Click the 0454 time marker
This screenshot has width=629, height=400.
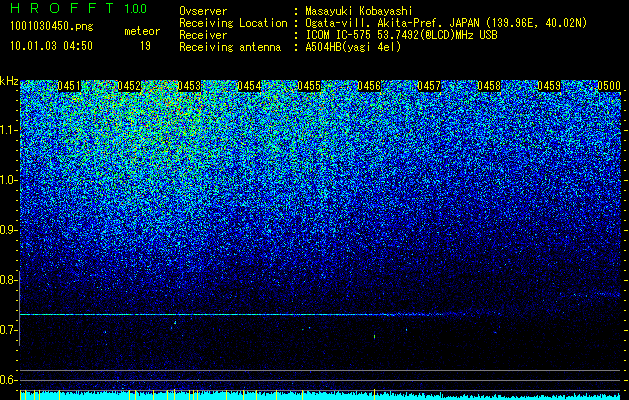click(x=249, y=86)
